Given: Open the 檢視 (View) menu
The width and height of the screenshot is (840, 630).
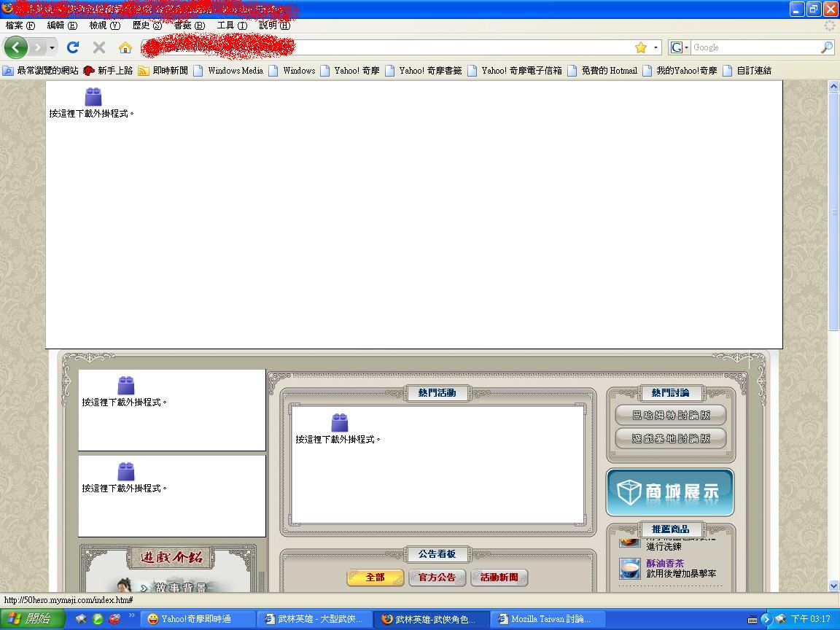Looking at the screenshot, I should click(x=104, y=26).
